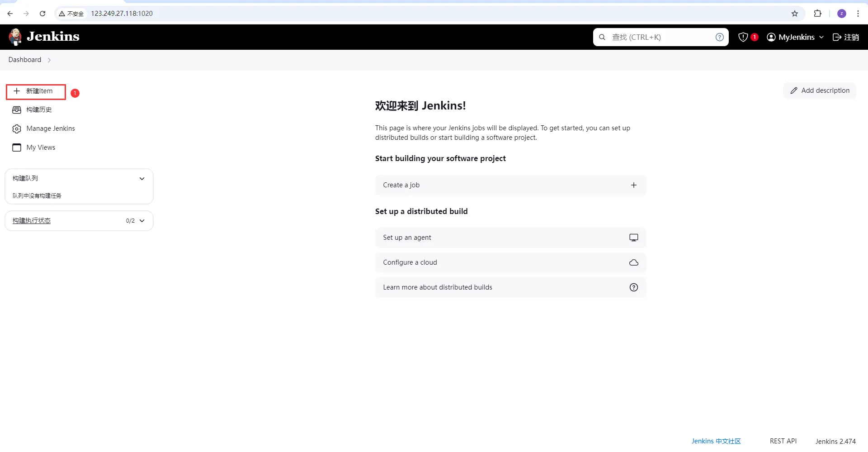Screen dimensions: 868x452
Task: Log out with the 注销 link
Action: (x=846, y=37)
